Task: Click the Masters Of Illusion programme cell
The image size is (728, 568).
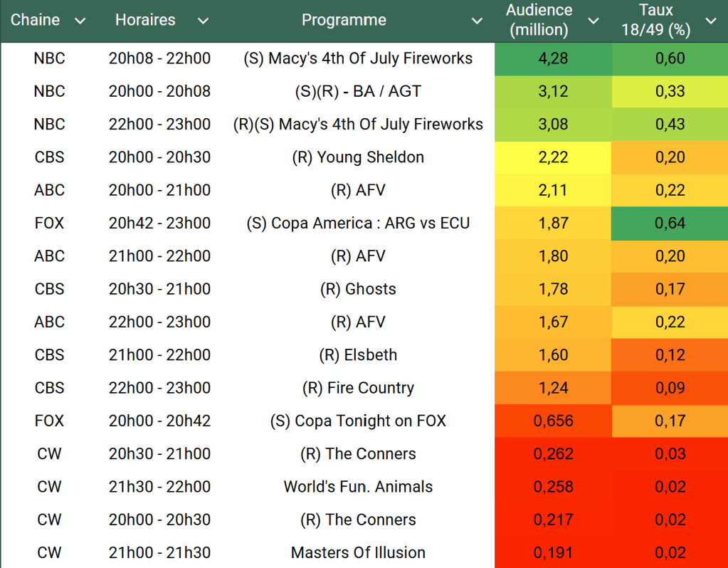Action: 358,552
